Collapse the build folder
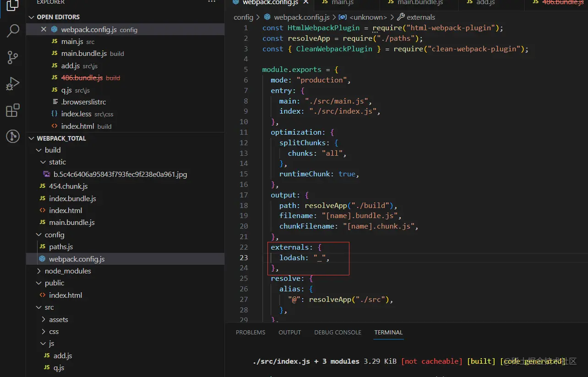This screenshot has height=377, width=588. (39, 150)
